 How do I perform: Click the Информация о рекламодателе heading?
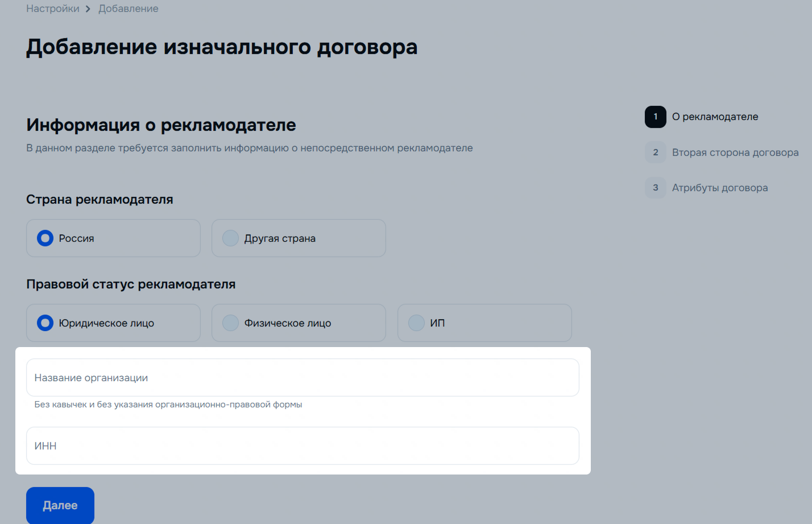click(x=161, y=125)
